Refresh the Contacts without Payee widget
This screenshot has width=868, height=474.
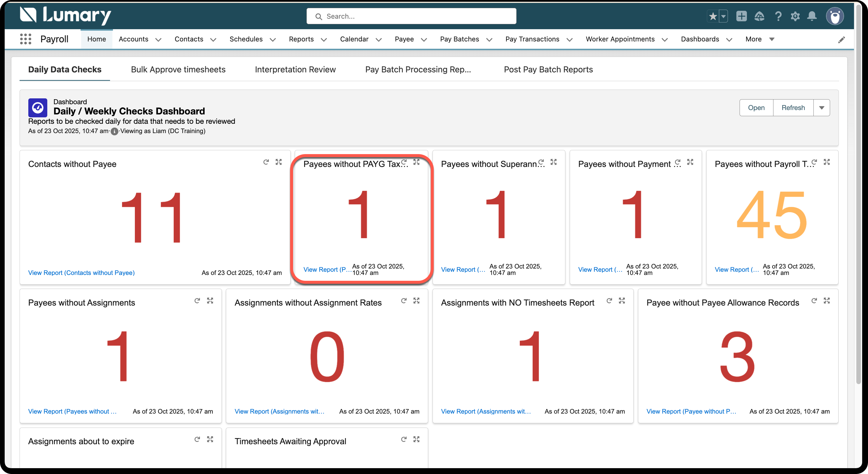[x=266, y=162]
